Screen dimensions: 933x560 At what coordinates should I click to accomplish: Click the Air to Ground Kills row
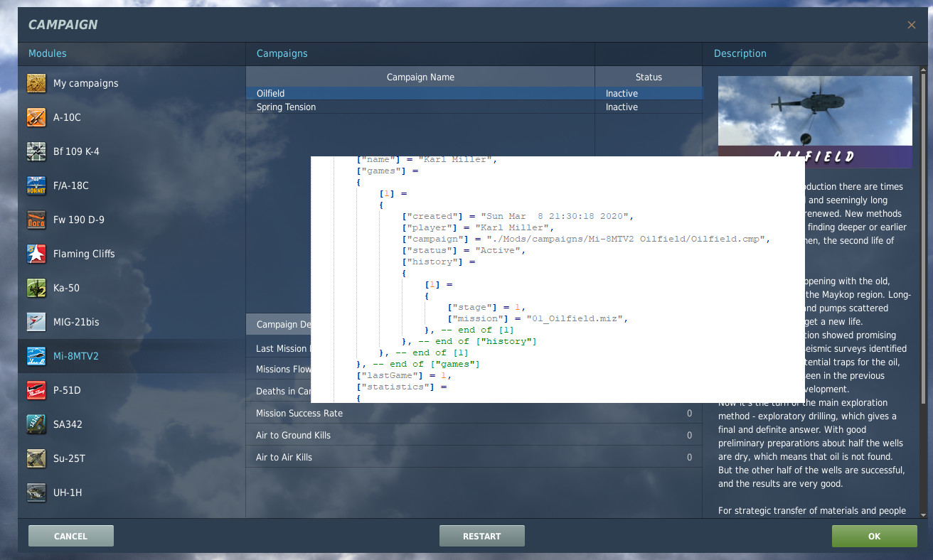pos(474,436)
